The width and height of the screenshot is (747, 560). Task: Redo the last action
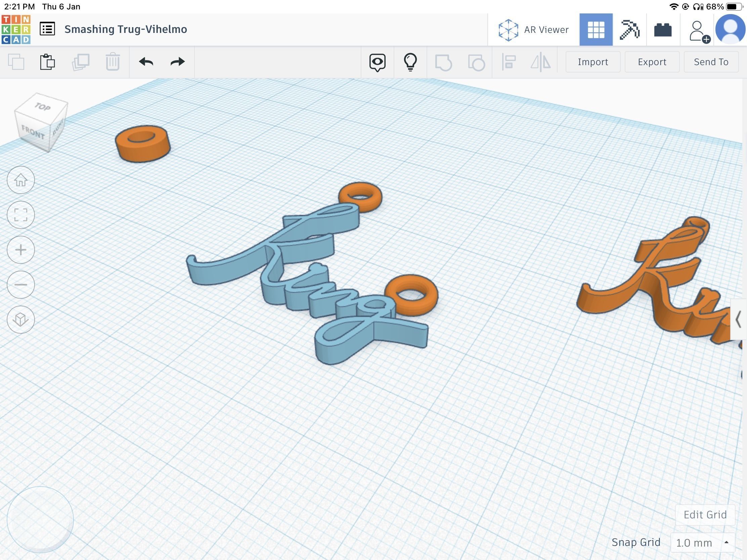[x=178, y=62]
